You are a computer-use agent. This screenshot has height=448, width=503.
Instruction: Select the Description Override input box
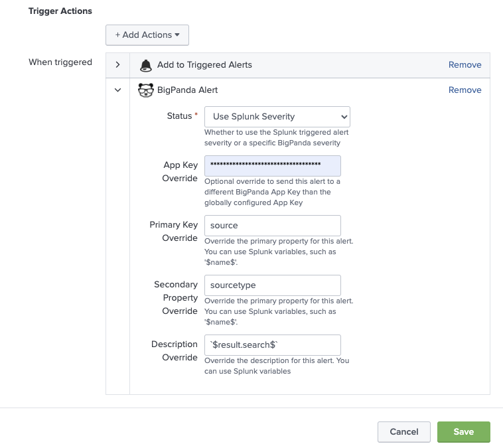tap(272, 344)
